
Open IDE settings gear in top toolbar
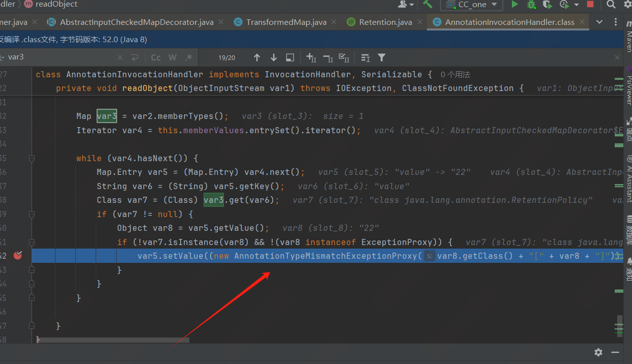click(627, 5)
